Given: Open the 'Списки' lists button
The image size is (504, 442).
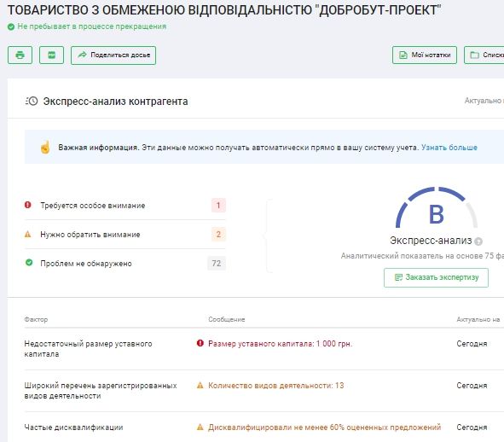Looking at the screenshot, I should 484,55.
